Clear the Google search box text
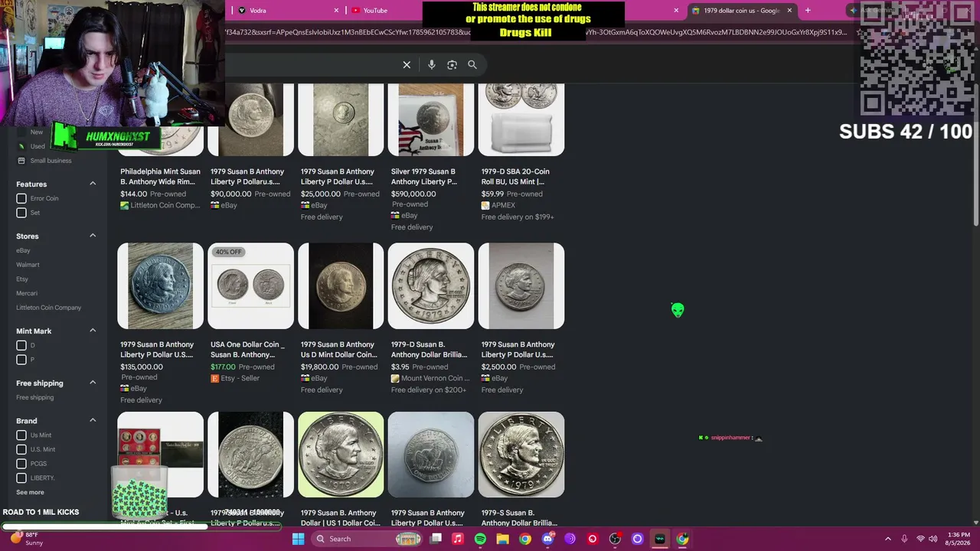The image size is (980, 551). coord(407,65)
